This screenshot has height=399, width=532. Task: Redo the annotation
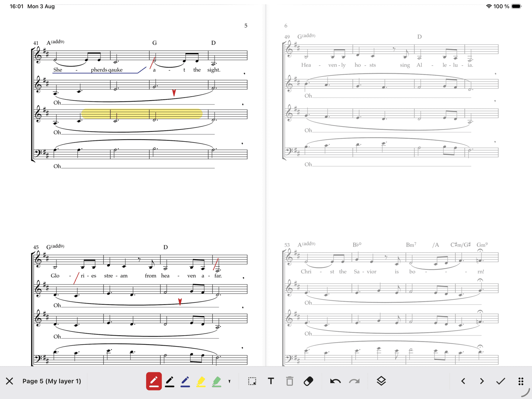coord(354,381)
